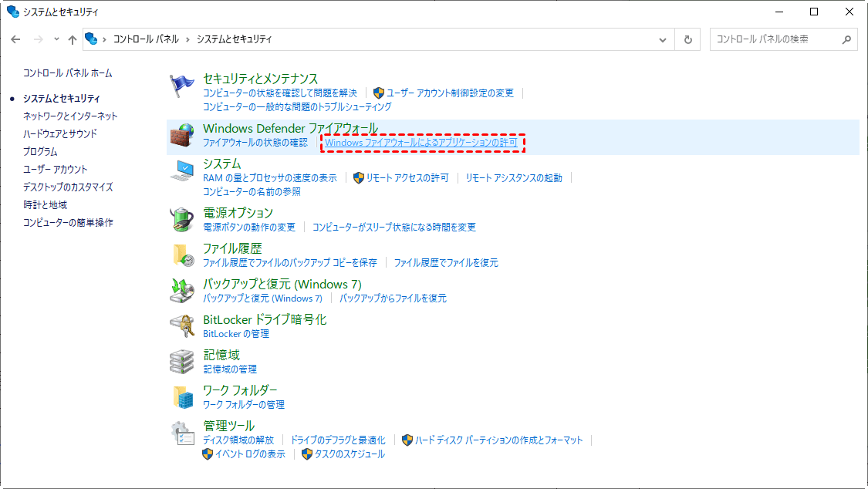Go up one level with up arrow
Screen dimensions: 868x489
[x=73, y=39]
